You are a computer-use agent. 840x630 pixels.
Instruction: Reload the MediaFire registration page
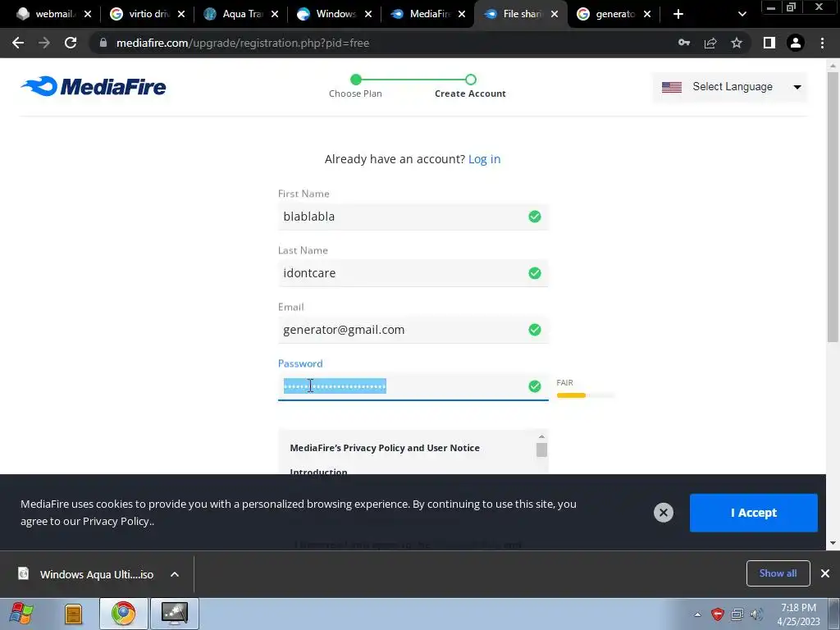(71, 43)
